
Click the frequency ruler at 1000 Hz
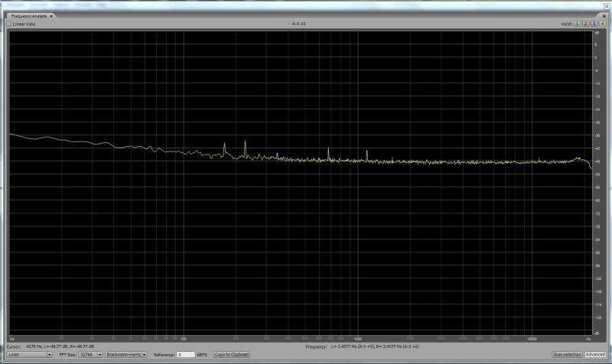(x=357, y=337)
